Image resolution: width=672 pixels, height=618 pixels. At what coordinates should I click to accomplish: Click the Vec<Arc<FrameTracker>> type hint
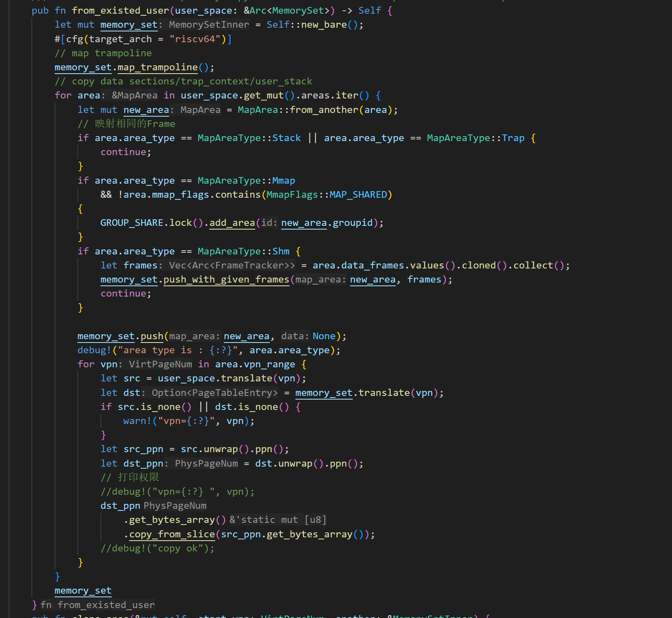click(x=232, y=266)
